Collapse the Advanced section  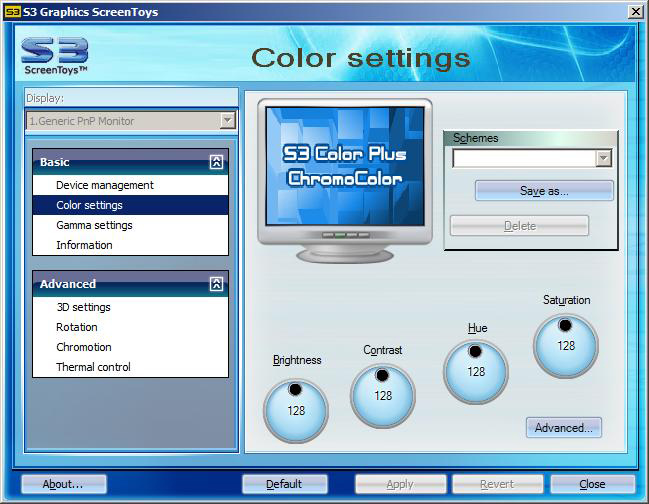(x=216, y=284)
